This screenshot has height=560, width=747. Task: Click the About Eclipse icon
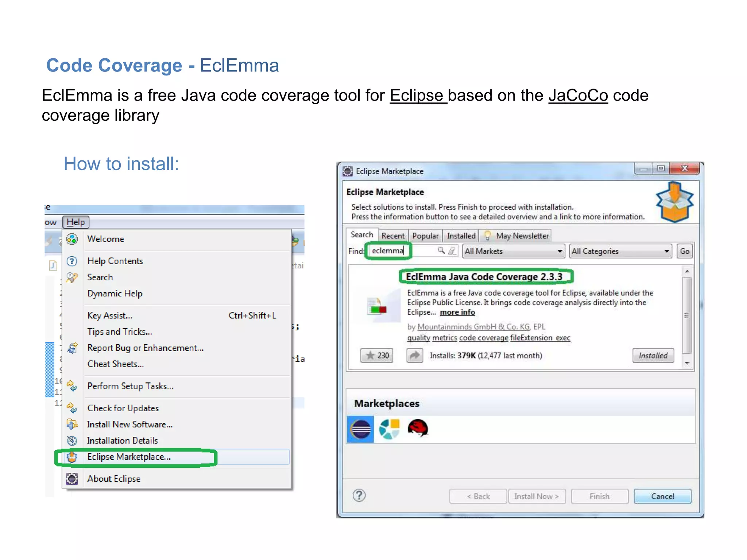[x=72, y=479]
